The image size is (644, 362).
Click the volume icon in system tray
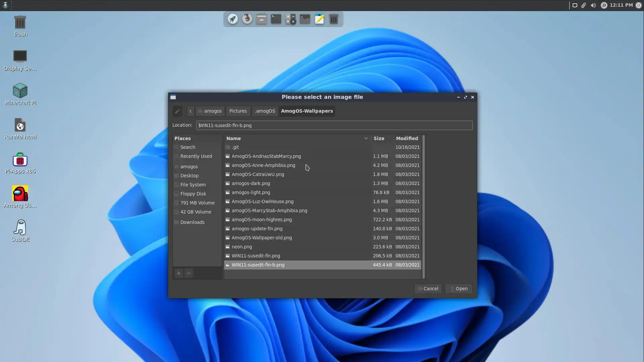point(593,5)
